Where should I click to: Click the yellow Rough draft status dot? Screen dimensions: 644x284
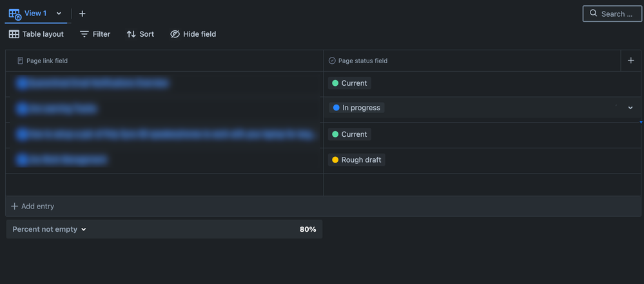coord(335,160)
